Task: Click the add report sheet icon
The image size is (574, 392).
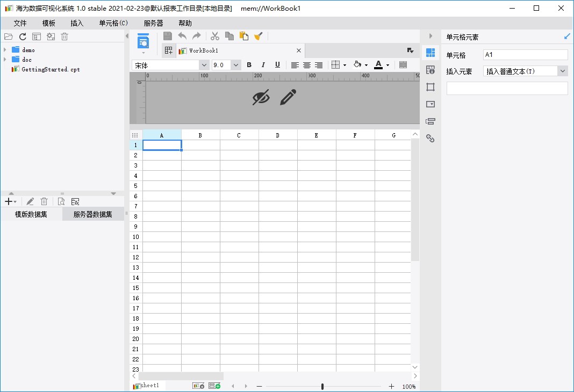Action: [198, 386]
